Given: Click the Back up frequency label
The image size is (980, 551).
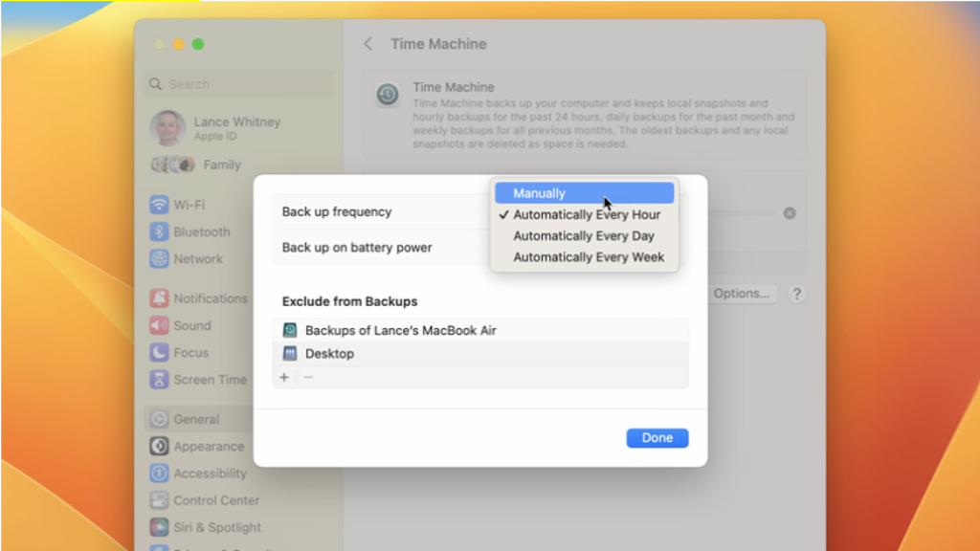Looking at the screenshot, I should tap(337, 211).
